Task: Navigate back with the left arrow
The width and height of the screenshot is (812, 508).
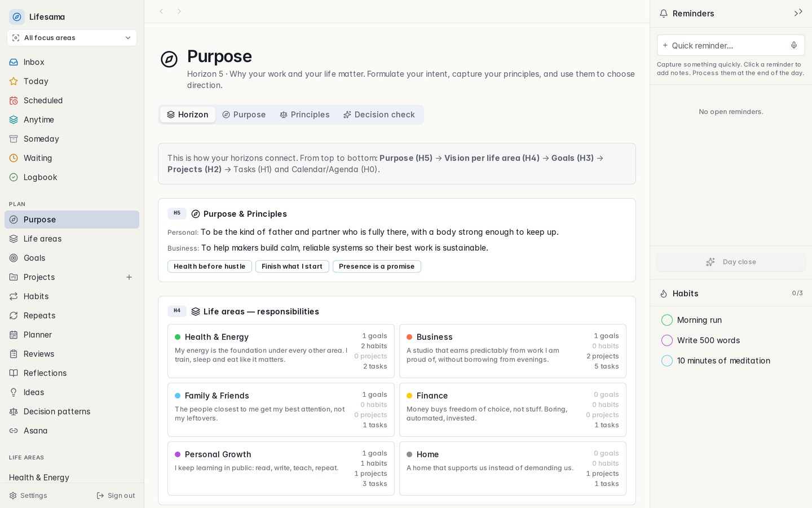Action: (x=161, y=11)
